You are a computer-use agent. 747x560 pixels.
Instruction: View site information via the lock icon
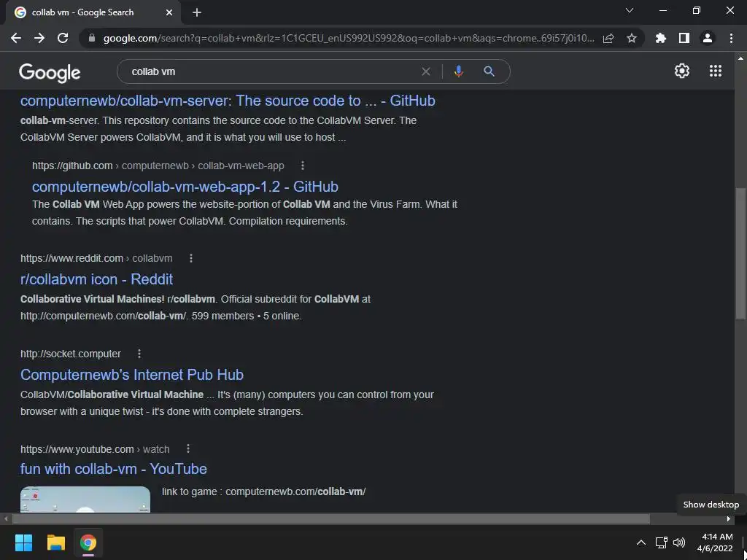(92, 38)
